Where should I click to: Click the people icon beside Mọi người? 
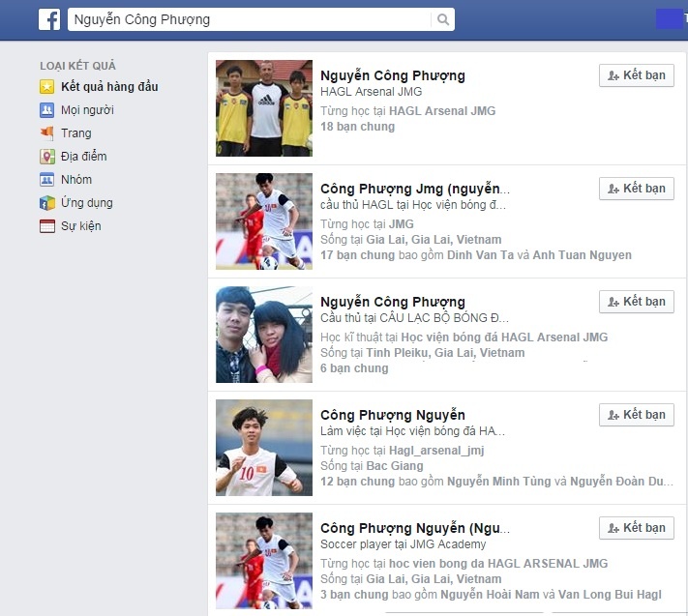pos(47,110)
